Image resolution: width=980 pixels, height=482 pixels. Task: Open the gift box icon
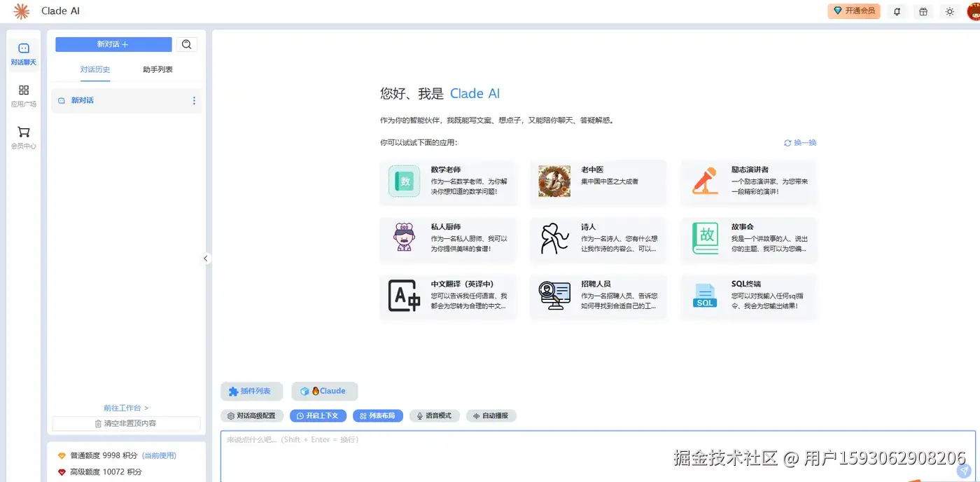coord(923,11)
